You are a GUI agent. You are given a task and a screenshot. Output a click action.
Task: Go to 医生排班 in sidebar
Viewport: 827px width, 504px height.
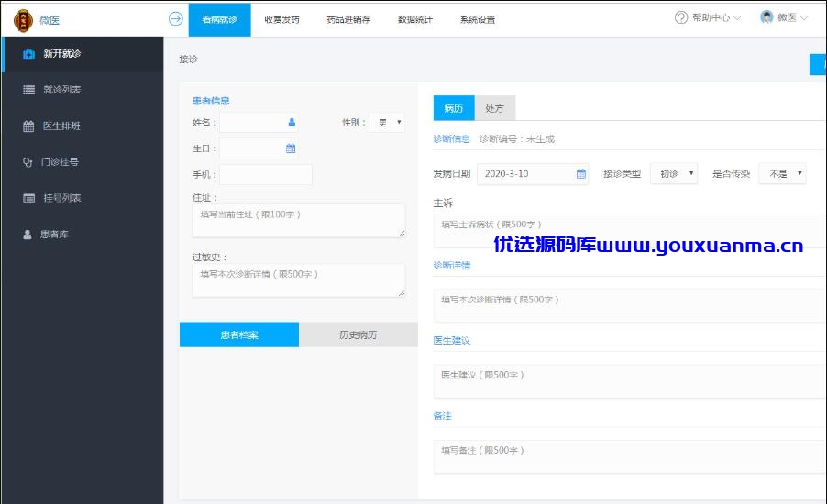pos(83,126)
